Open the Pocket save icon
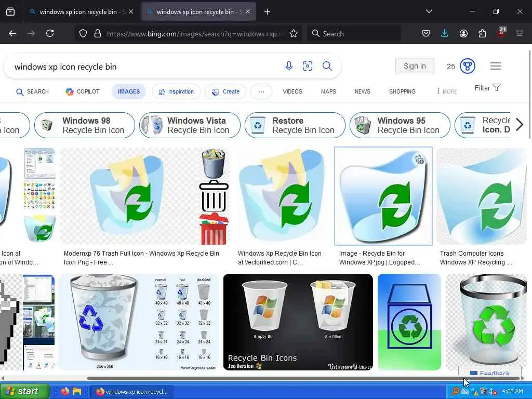 [426, 33]
